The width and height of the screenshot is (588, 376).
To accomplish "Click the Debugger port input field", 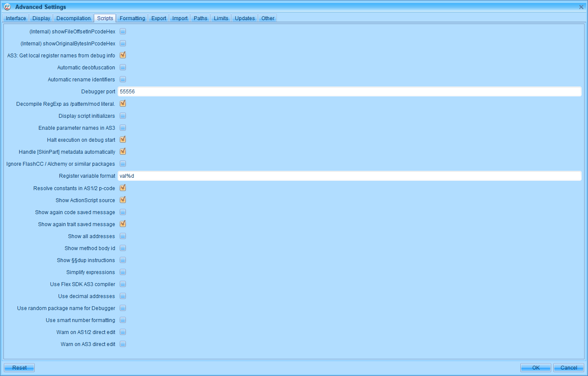I will pos(300,91).
